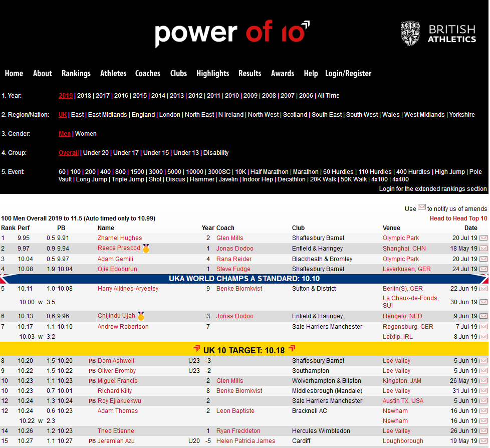
Task: Open Head to Head Top 10
Action: [x=458, y=218]
